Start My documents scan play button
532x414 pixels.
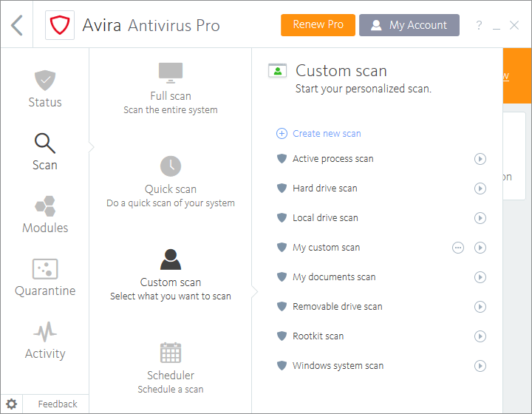[480, 277]
